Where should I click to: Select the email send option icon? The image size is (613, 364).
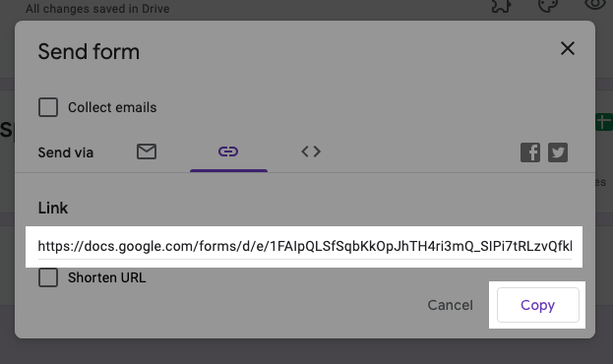click(x=147, y=152)
